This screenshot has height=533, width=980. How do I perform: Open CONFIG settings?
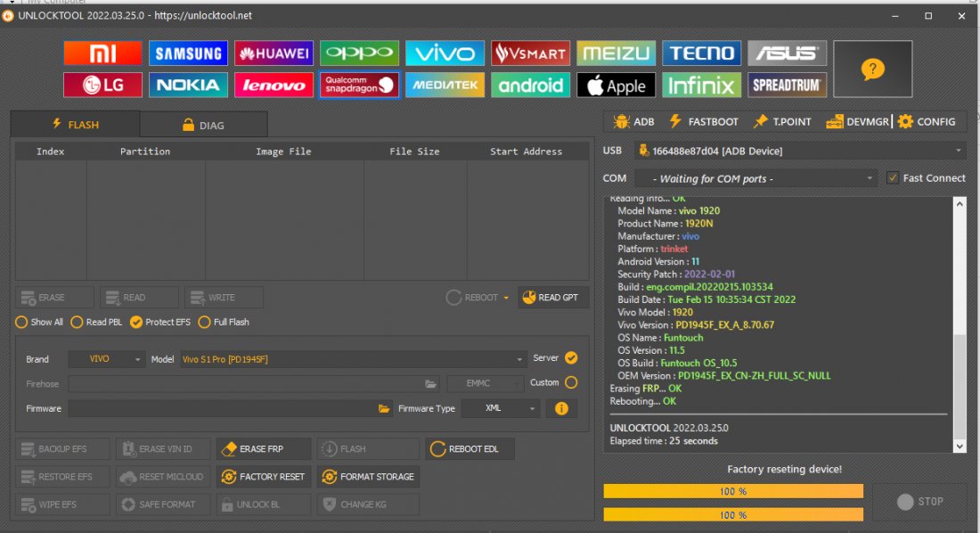pos(927,121)
